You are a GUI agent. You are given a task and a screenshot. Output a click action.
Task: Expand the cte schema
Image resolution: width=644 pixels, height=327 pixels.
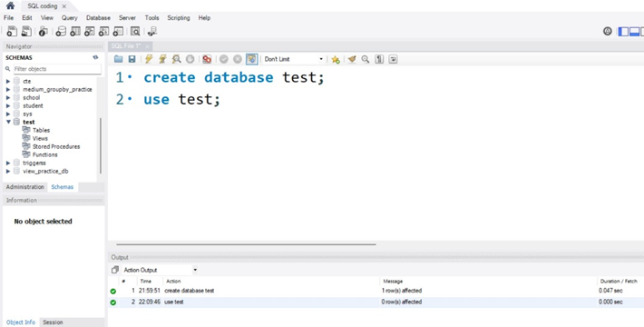tap(8, 82)
